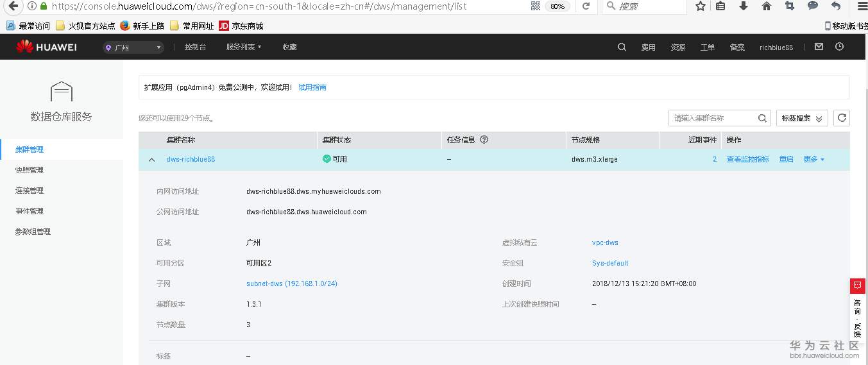Screen dimensions: 868x365
Task: Open the subnet-dws (192.168.1.0/24) link
Action: (x=292, y=284)
